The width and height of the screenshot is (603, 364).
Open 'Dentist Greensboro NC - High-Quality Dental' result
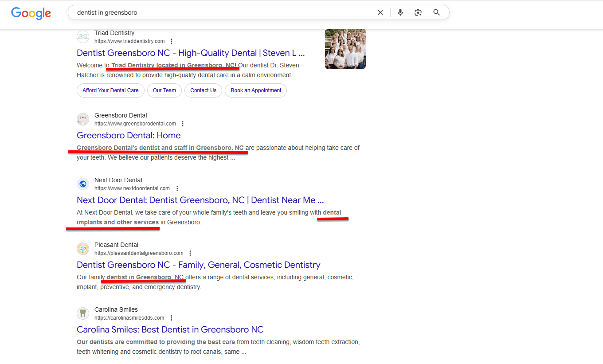tap(191, 53)
